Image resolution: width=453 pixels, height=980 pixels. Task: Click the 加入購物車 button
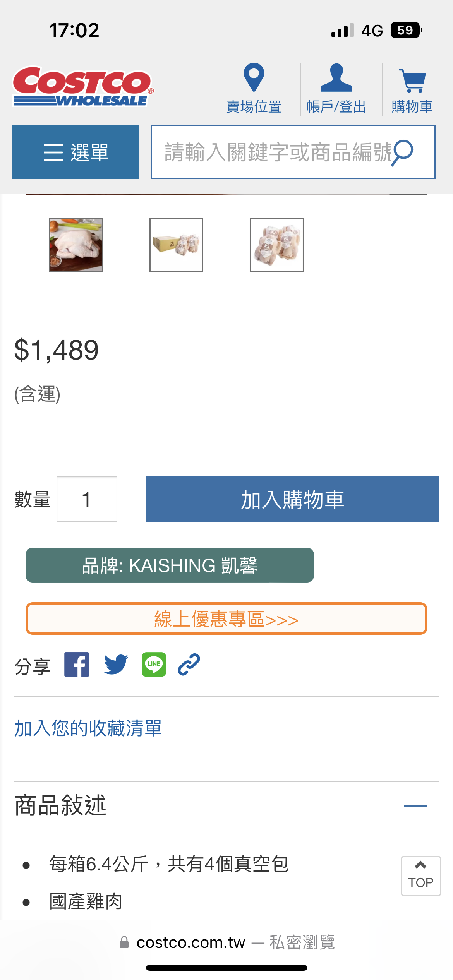[293, 499]
